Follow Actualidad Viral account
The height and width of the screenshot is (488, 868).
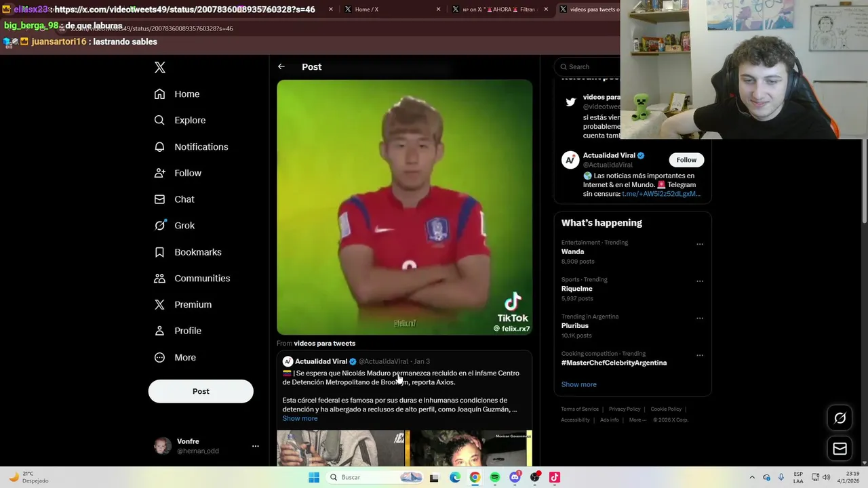pos(686,160)
